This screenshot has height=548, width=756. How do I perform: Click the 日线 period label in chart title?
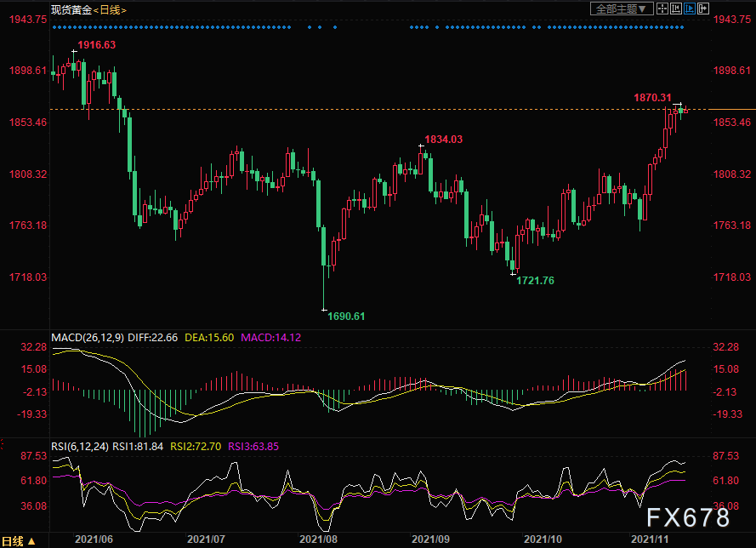pyautogui.click(x=110, y=10)
